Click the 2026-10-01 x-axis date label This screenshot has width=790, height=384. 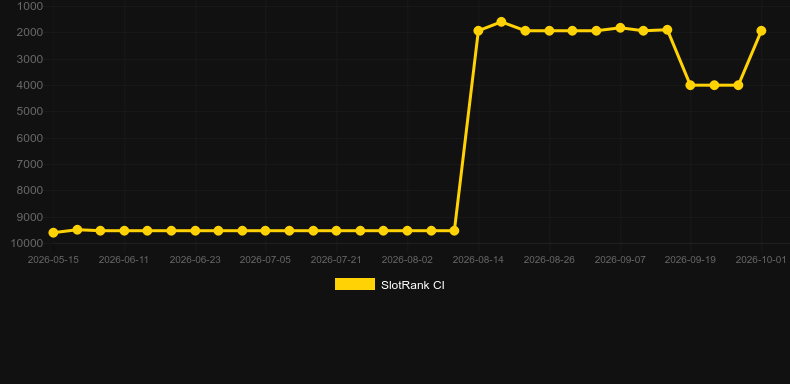[x=761, y=260]
